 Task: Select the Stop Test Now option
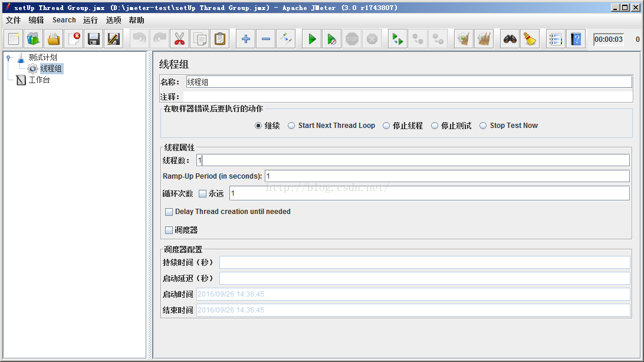click(x=483, y=126)
